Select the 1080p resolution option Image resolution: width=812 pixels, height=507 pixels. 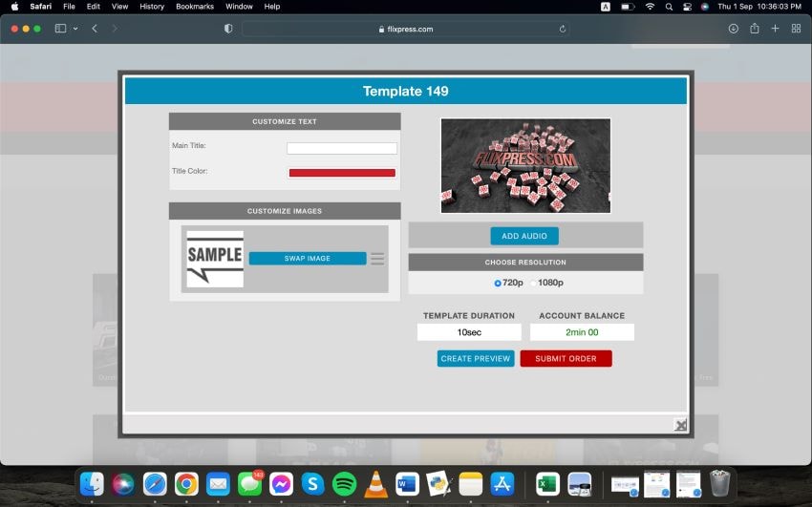point(533,283)
